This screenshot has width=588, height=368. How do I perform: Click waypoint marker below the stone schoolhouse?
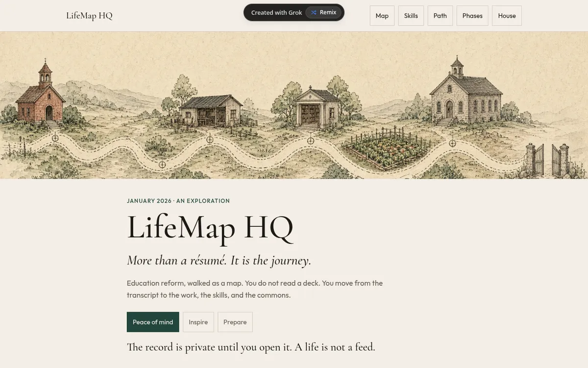pos(453,143)
